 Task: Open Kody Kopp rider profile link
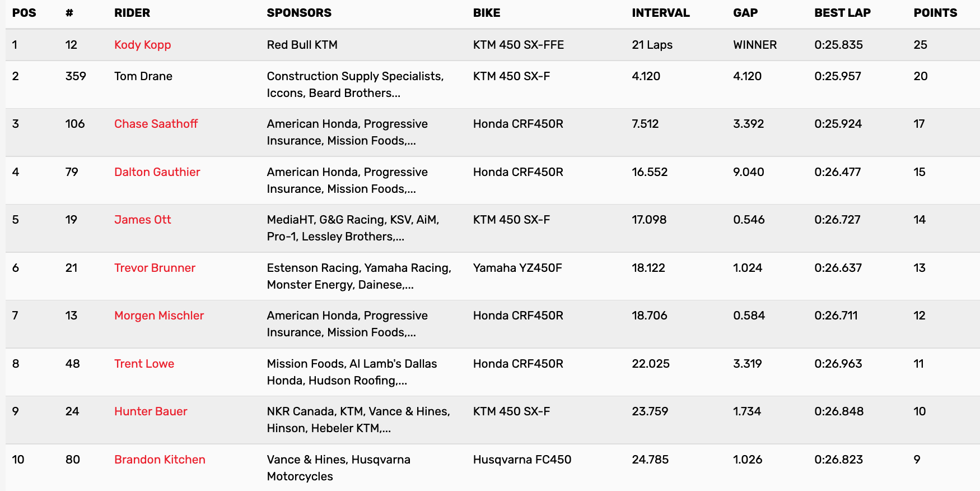[142, 45]
